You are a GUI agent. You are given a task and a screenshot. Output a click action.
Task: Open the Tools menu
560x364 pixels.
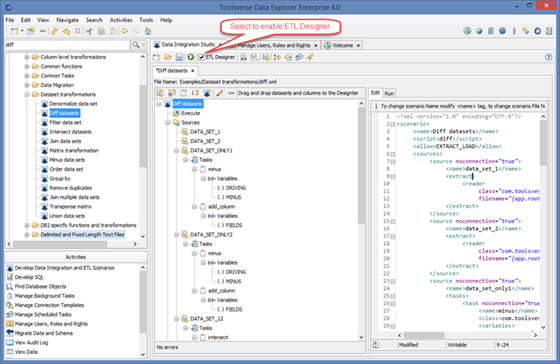pyautogui.click(x=146, y=20)
